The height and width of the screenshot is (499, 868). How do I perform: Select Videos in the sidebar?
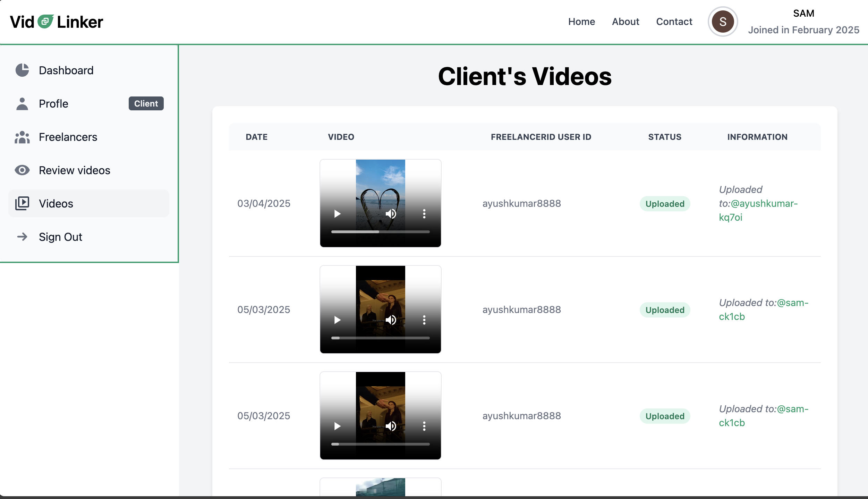[x=89, y=203]
